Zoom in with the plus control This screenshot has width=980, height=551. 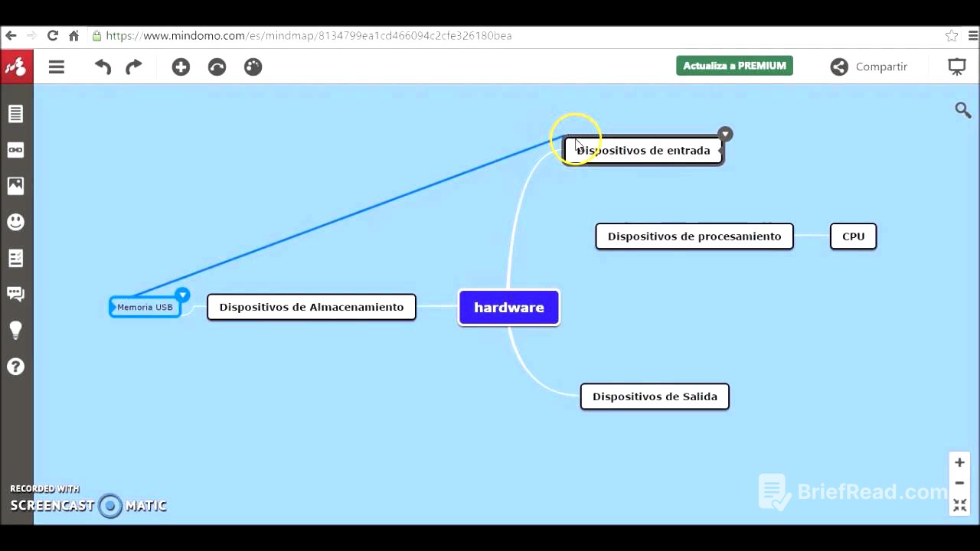pos(959,462)
